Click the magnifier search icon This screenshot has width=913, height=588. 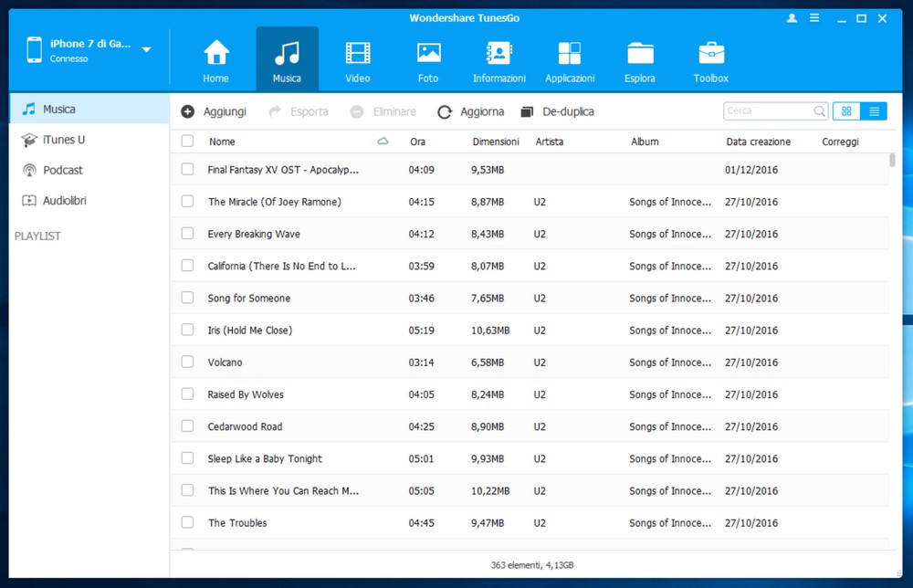[x=819, y=110]
